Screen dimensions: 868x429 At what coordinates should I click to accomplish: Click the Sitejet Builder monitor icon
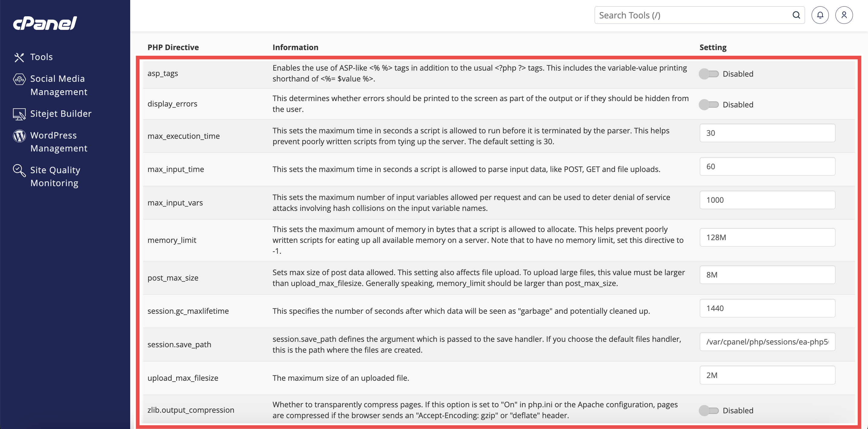[19, 114]
